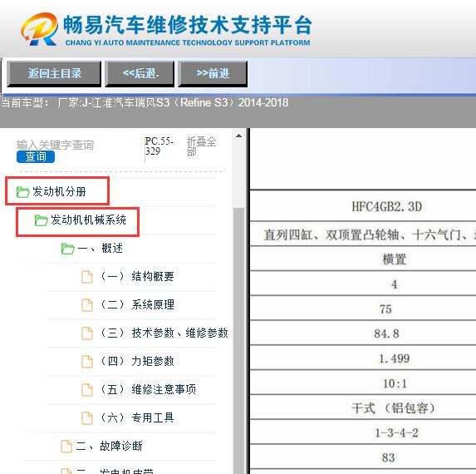Viewport: 476px width, 474px height.
Task: Collapse the 发动机机械系统 folder icon
Action: pos(41,220)
